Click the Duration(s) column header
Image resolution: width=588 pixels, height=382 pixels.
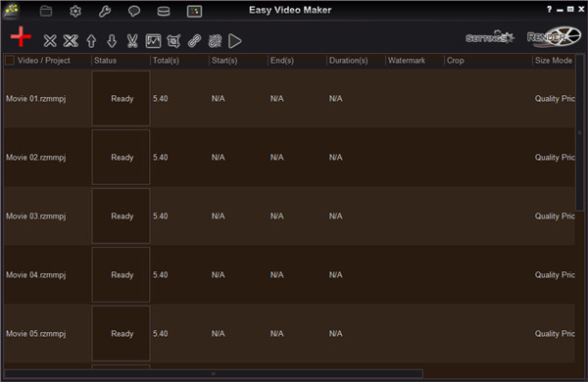[x=348, y=61]
